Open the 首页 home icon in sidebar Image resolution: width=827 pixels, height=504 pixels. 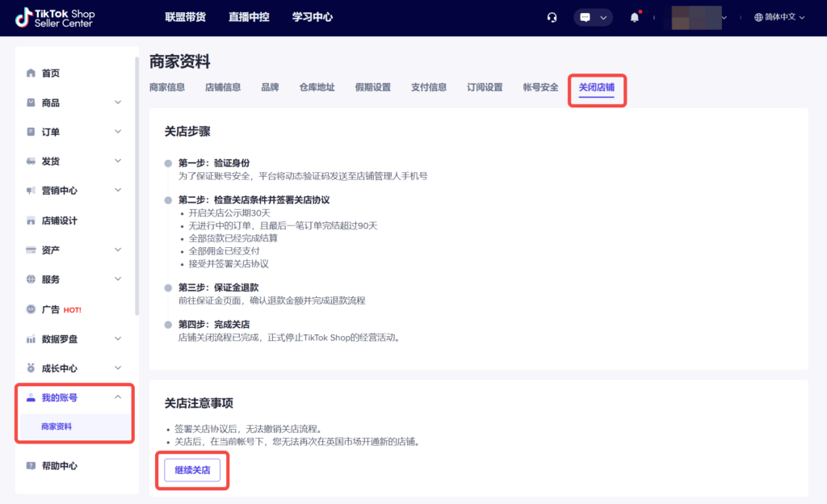pos(29,73)
